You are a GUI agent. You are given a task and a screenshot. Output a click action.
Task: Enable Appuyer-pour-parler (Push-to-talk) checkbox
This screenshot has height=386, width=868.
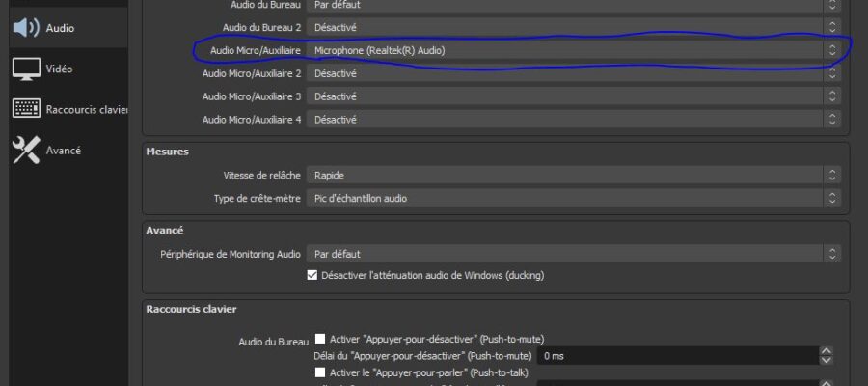320,372
